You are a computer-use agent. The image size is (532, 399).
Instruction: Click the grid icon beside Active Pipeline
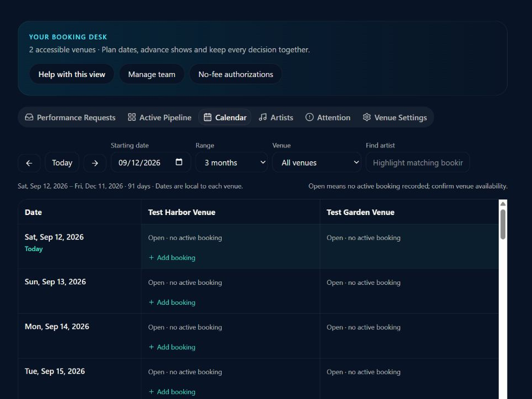[132, 117]
